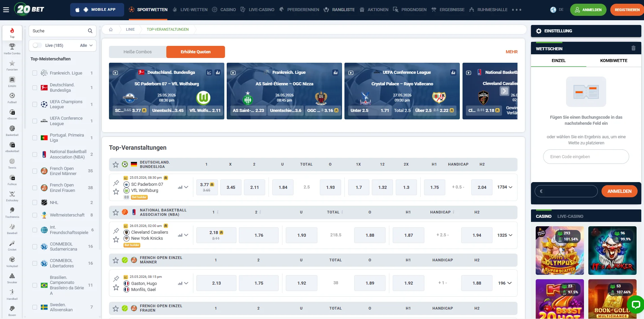644x319 pixels.
Task: Open the hamburger main menu
Action: pos(6,10)
